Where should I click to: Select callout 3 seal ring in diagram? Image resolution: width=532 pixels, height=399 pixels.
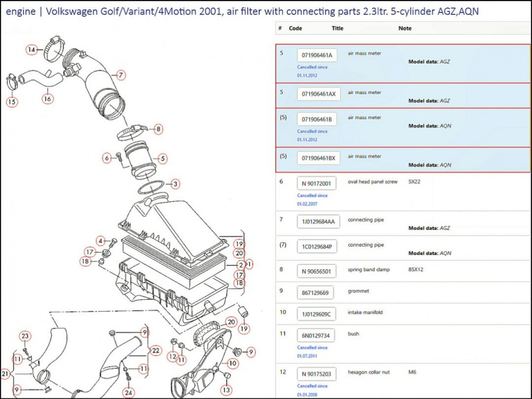point(175,183)
